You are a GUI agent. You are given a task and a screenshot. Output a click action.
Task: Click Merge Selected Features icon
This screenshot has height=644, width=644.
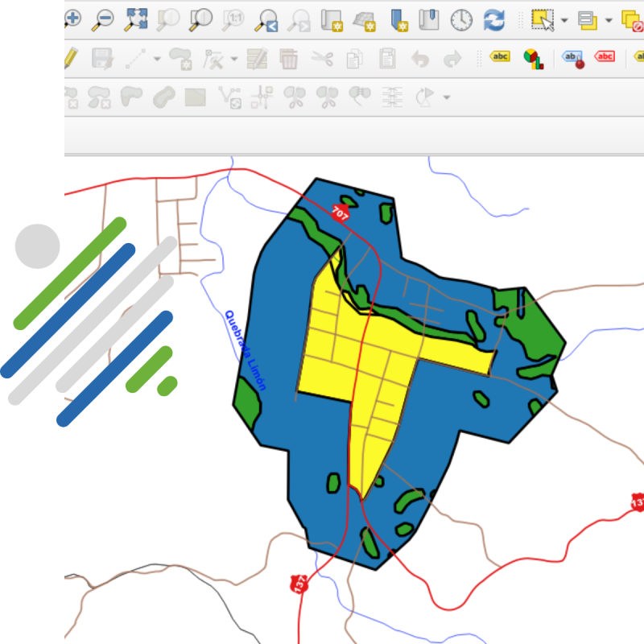359,97
